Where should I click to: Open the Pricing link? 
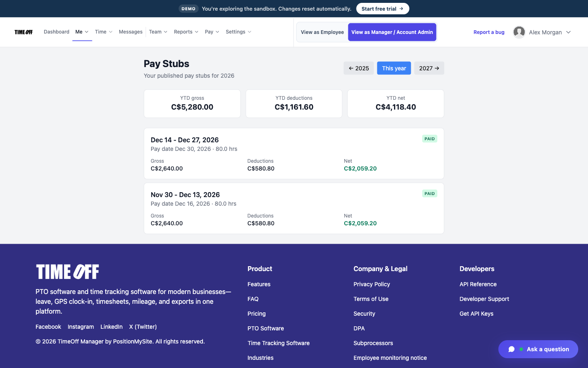pyautogui.click(x=256, y=314)
